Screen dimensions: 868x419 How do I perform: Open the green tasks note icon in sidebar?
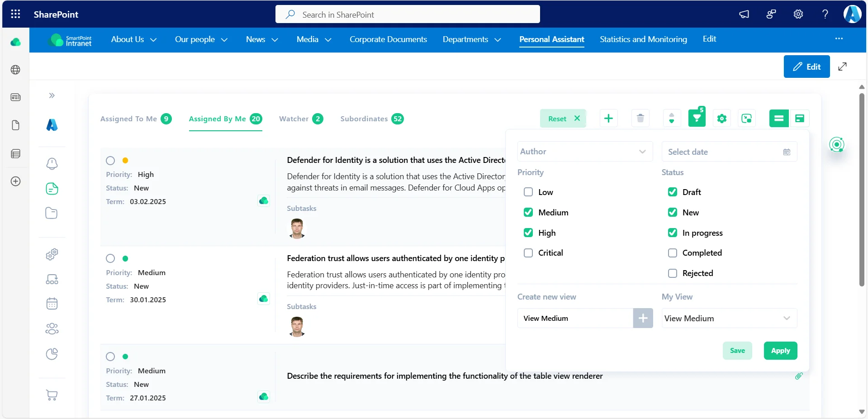pyautogui.click(x=52, y=189)
